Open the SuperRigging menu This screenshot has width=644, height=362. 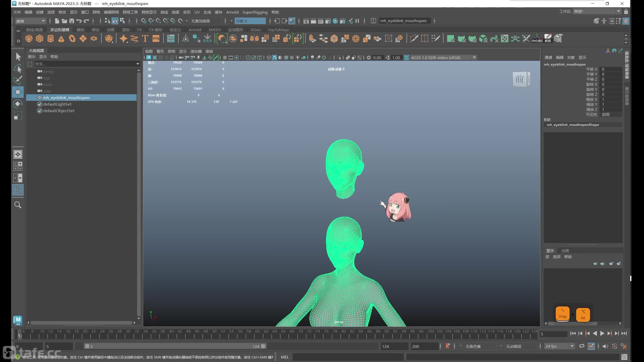[x=255, y=12]
